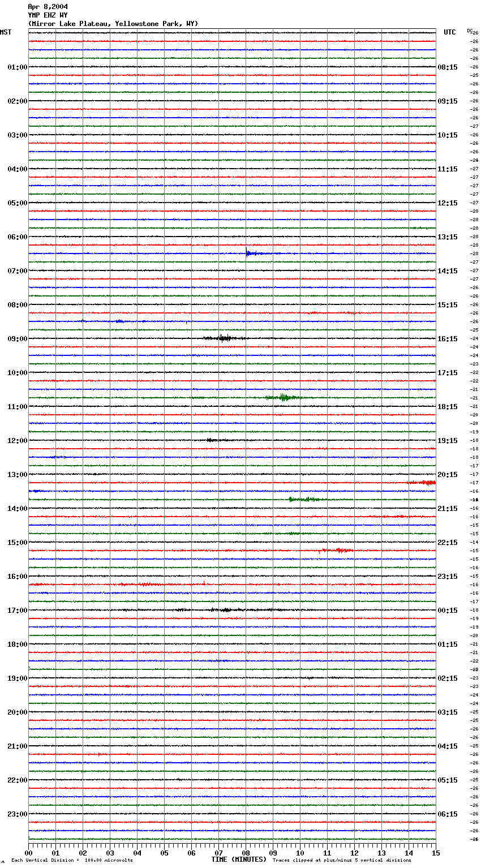The image size is (481, 868).
Task: Click the Mirror Lake Plateau location title
Action: point(113,24)
